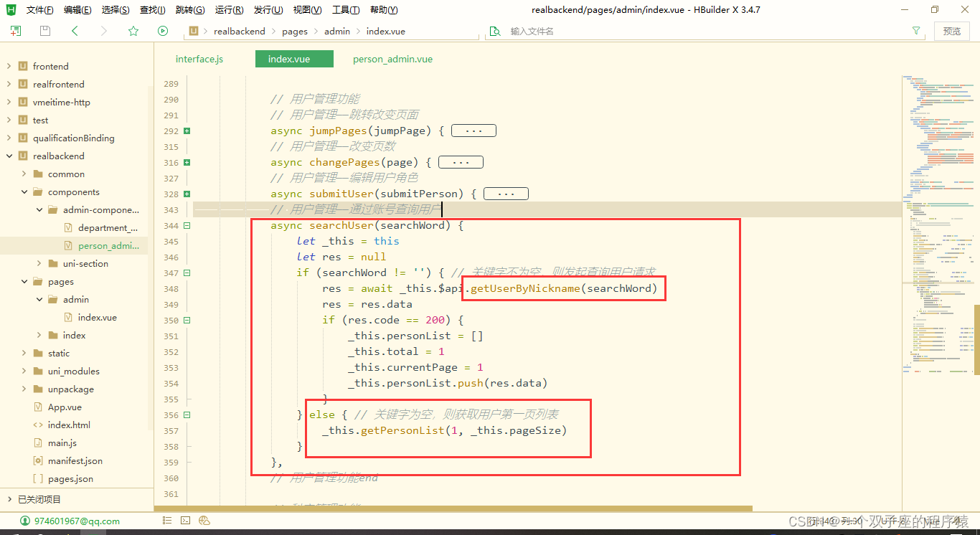Click in the 输入文件名 search field

703,31
